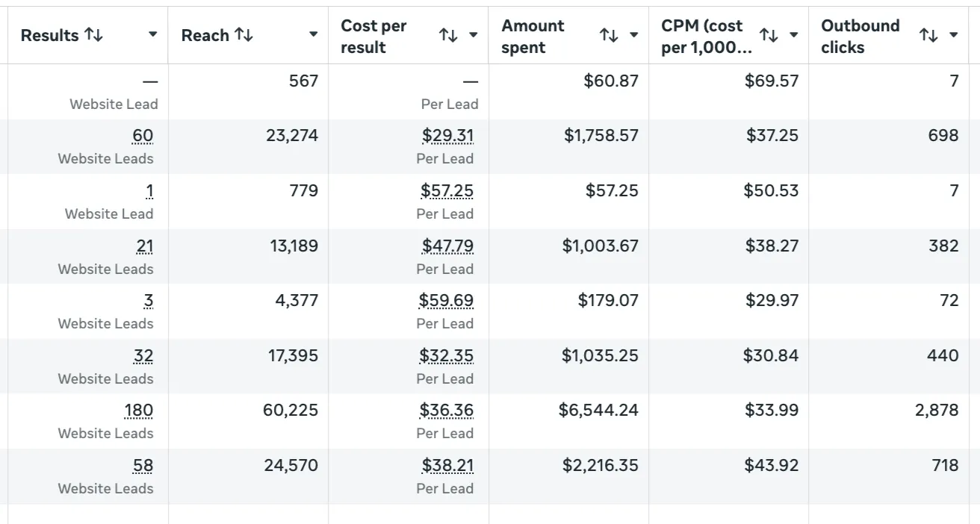This screenshot has height=524, width=980.
Task: Open the 21 Website Leads result
Action: (145, 246)
